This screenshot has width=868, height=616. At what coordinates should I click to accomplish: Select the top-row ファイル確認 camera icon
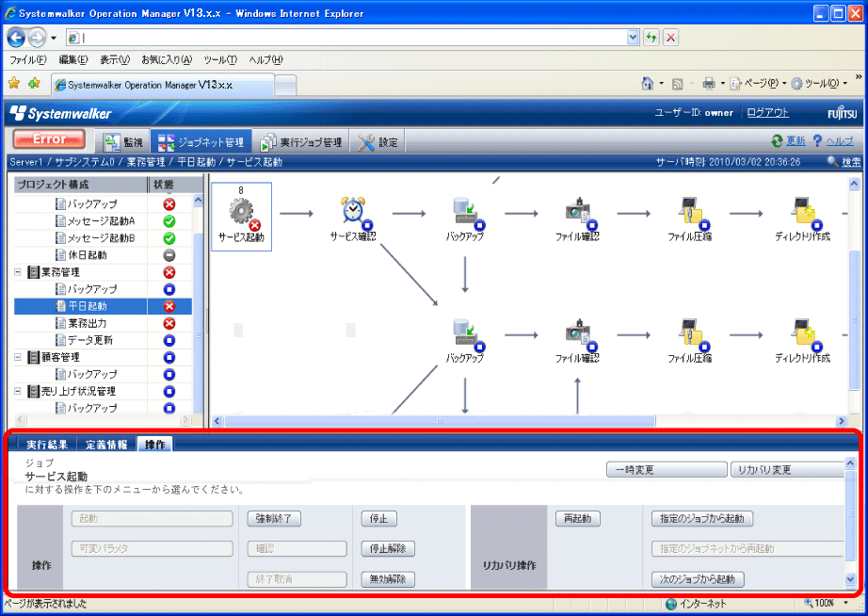pyautogui.click(x=579, y=213)
